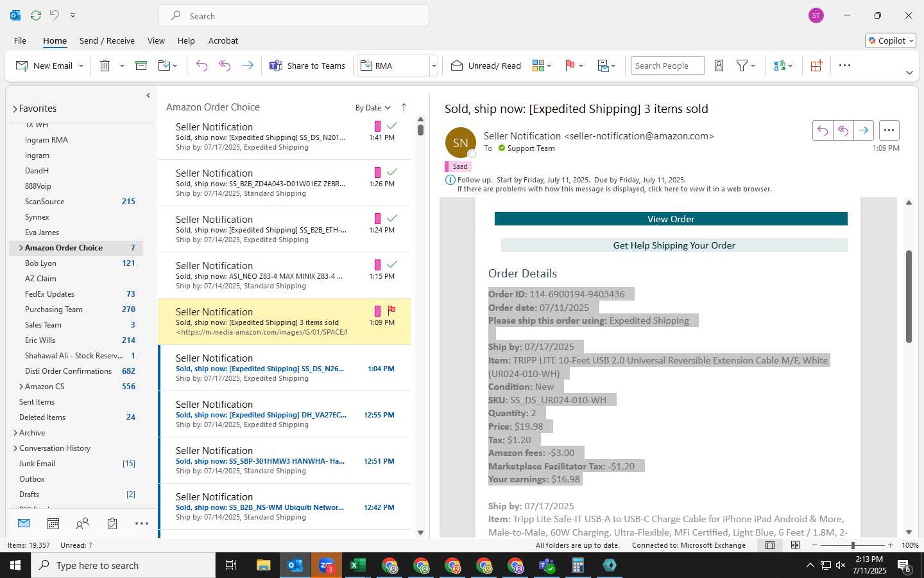
Task: Open the New Email dropdown arrow
Action: (x=81, y=66)
